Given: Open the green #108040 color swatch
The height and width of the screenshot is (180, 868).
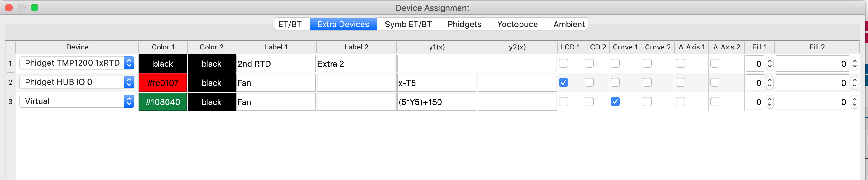Looking at the screenshot, I should point(163,102).
